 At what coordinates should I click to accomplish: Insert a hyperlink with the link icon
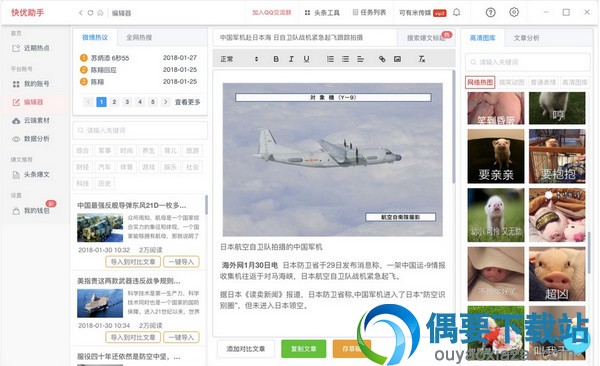coord(382,59)
